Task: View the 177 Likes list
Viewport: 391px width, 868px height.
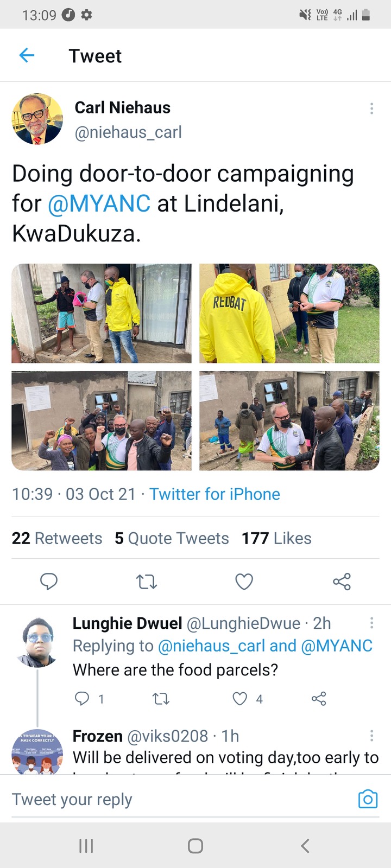Action: tap(276, 538)
